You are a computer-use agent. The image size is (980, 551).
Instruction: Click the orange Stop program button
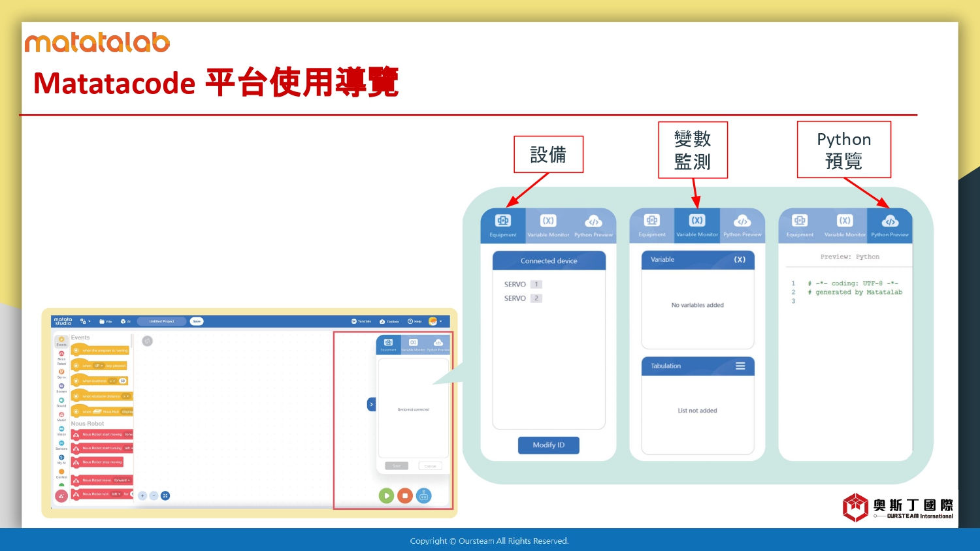(405, 496)
